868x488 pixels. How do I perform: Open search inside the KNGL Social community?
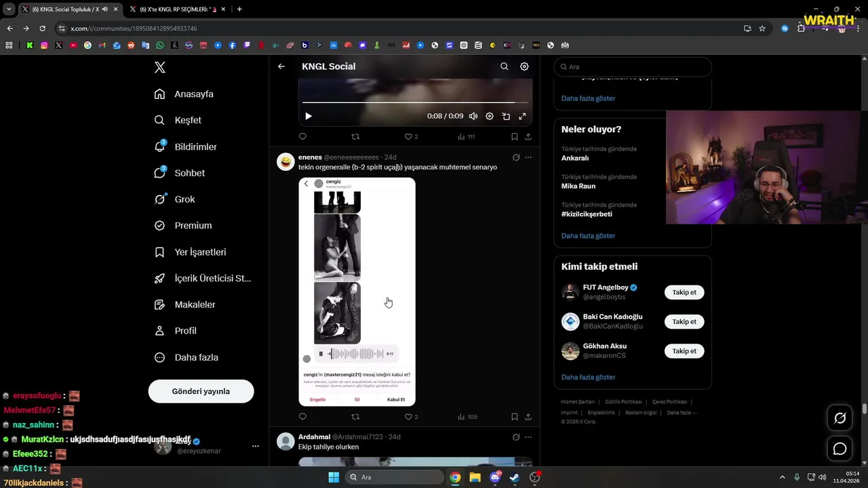click(504, 66)
